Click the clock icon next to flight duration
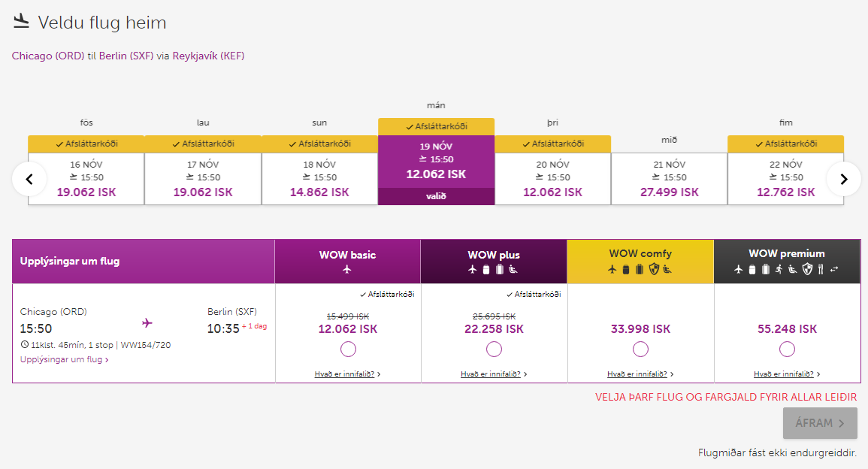Viewport: 868px width, 469px height. point(25,345)
